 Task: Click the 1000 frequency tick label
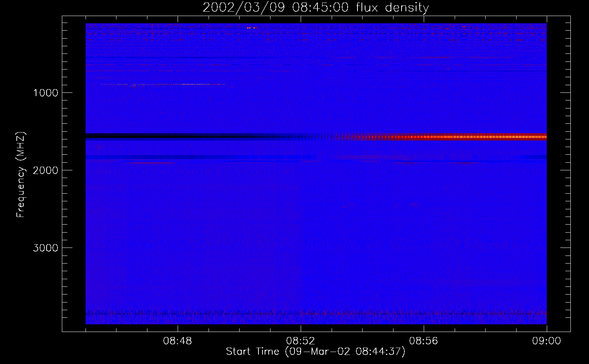point(46,93)
